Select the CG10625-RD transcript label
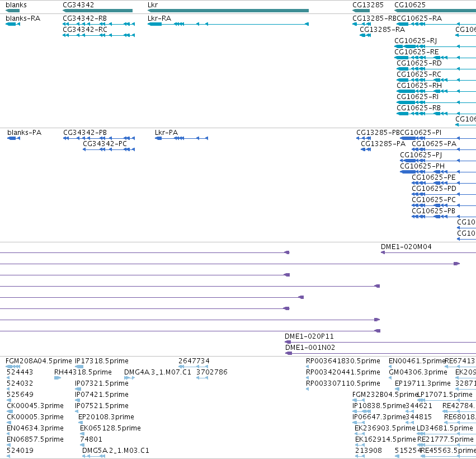The height and width of the screenshot is (459, 476). point(420,63)
